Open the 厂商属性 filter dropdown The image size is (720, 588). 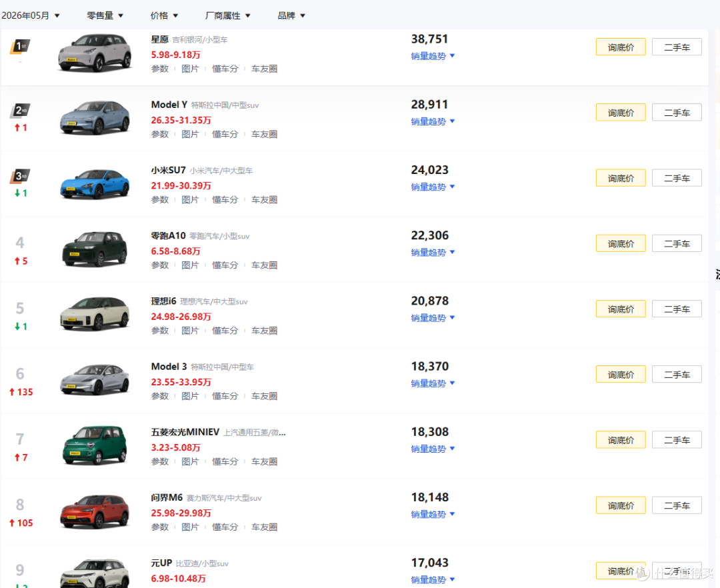[x=227, y=15]
